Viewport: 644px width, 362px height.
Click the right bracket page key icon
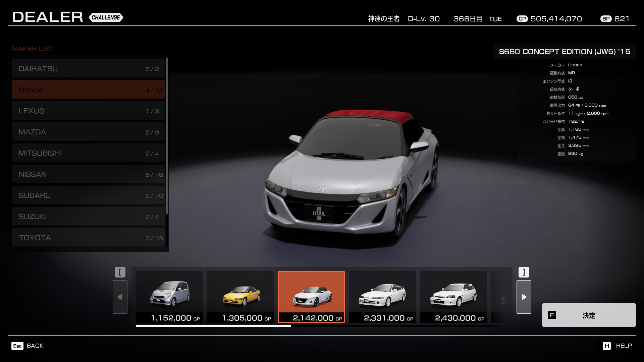click(524, 272)
